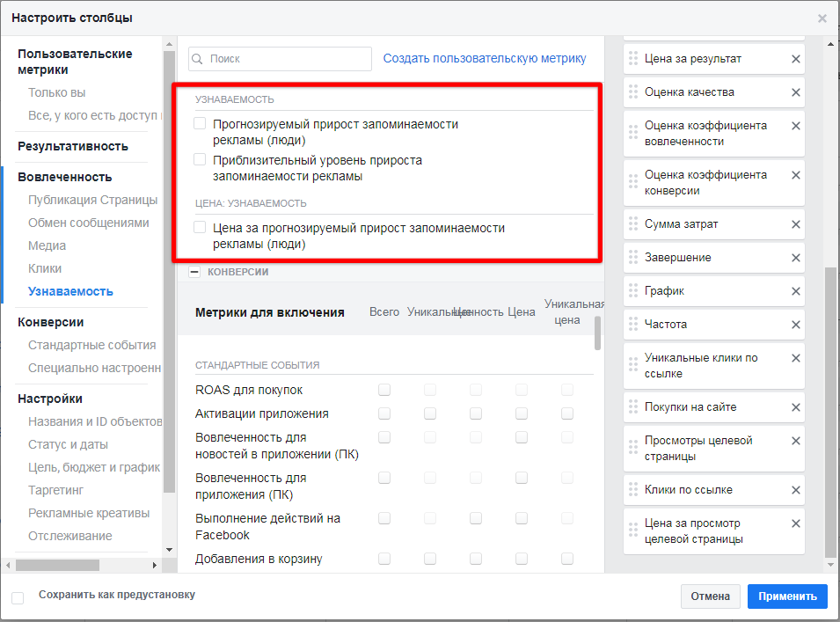The height and width of the screenshot is (622, 840).
Task: Click «Создать пользовательскую метрику» link
Action: tap(484, 59)
